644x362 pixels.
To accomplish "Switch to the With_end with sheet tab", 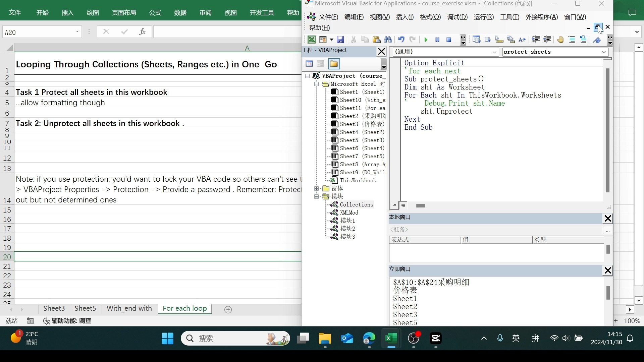I will coord(129,308).
